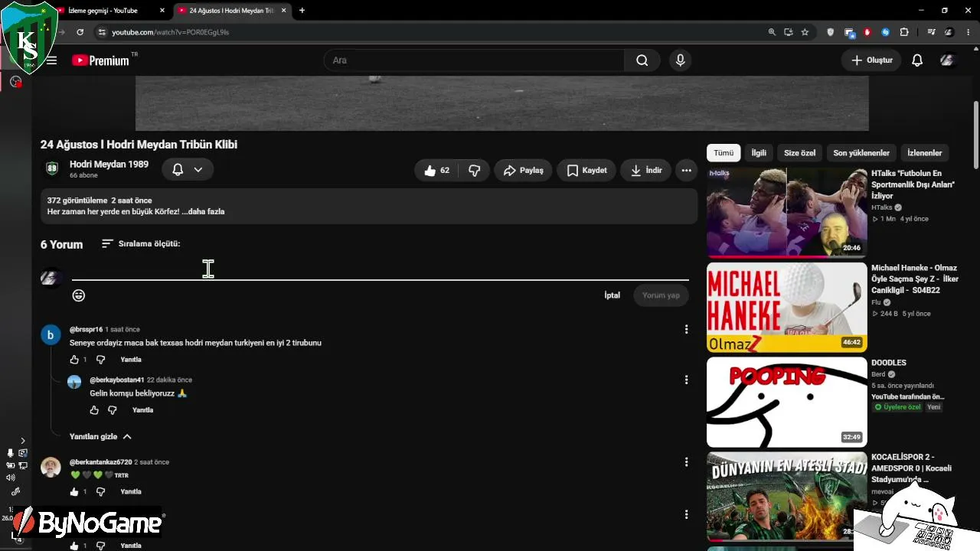This screenshot has height=551, width=980.
Task: Click the İndir download button
Action: (646, 171)
